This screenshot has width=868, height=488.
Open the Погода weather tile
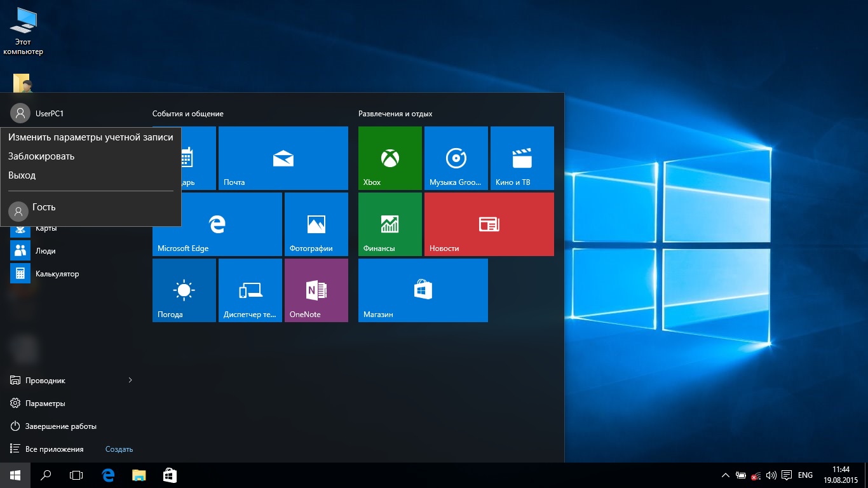(x=184, y=290)
